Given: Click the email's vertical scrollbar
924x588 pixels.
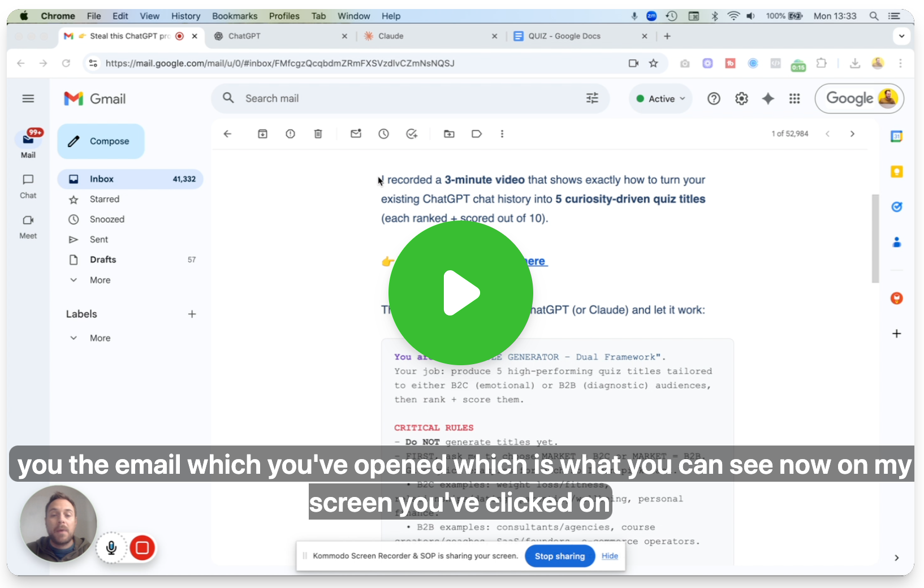Looking at the screenshot, I should [875, 238].
